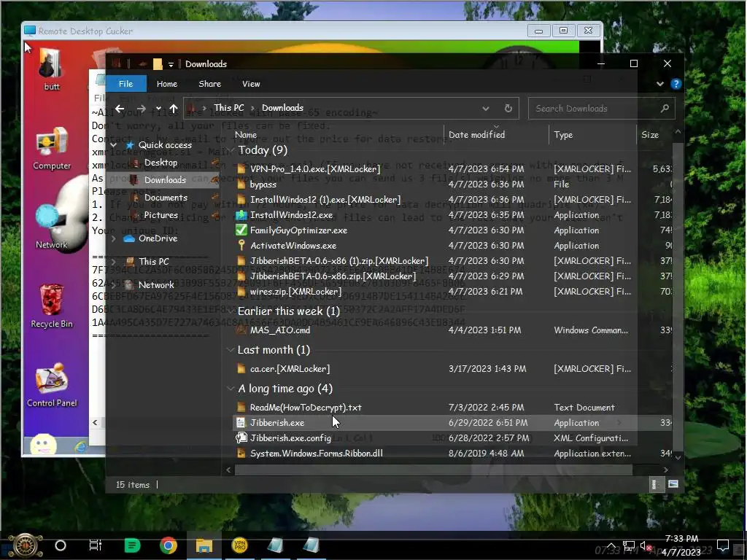
Task: Select VPN-Pro_1.4.0.exe.[XMRLocker] file
Action: [x=315, y=169]
